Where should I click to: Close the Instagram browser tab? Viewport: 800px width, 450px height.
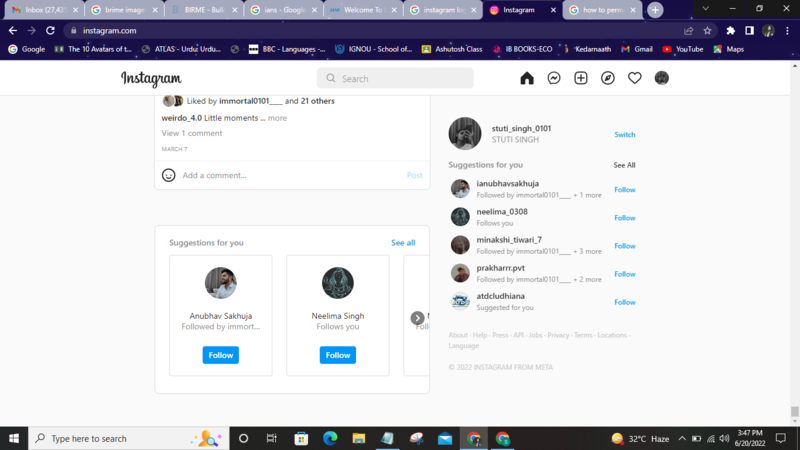tap(554, 10)
